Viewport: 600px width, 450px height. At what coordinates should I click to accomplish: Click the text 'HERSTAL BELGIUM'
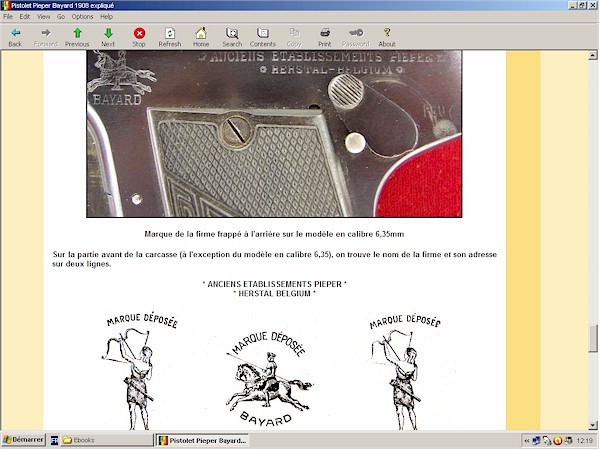[x=274, y=293]
